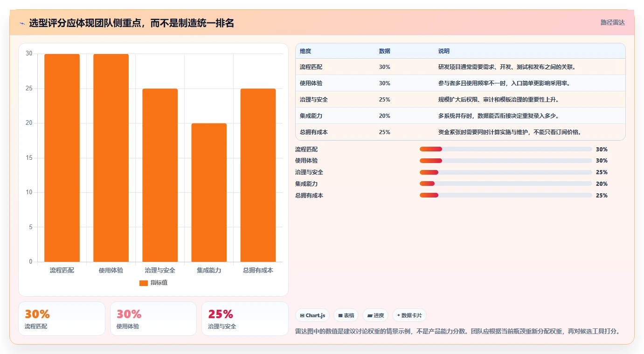Image resolution: width=644 pixels, height=354 pixels.
Task: Click the 使用体验 bar in chart
Action: click(x=111, y=158)
